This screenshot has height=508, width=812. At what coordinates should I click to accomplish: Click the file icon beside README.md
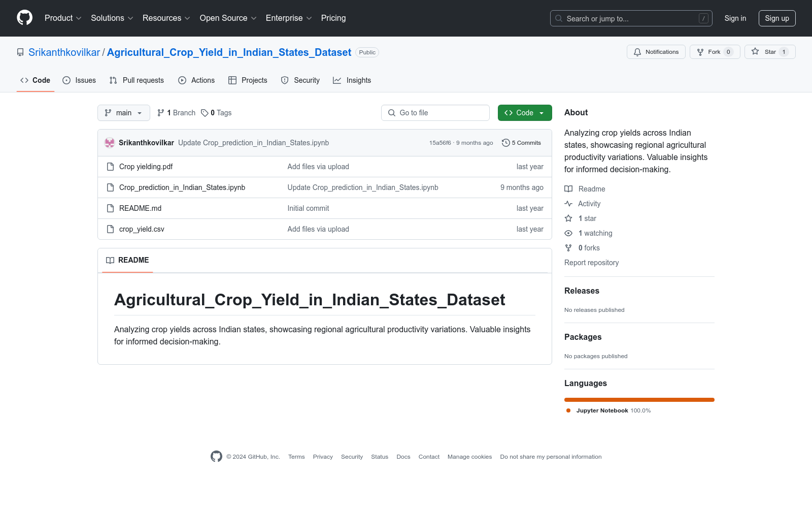[x=110, y=208]
